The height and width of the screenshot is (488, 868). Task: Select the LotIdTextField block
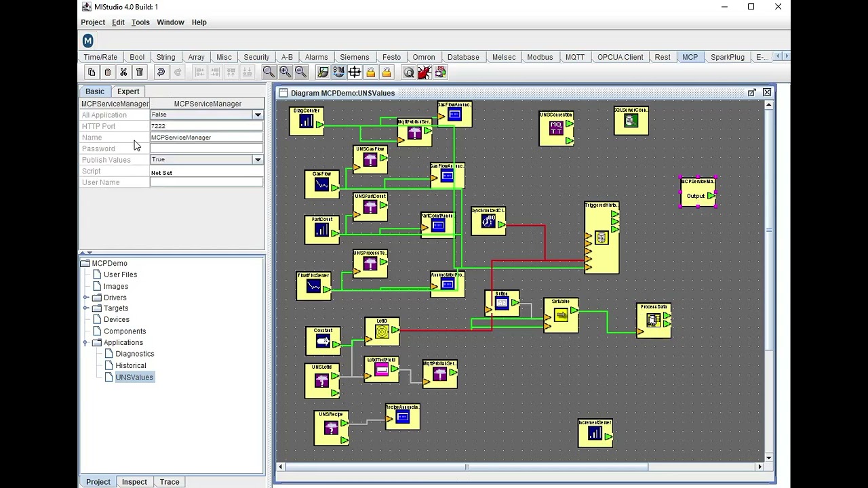click(382, 369)
